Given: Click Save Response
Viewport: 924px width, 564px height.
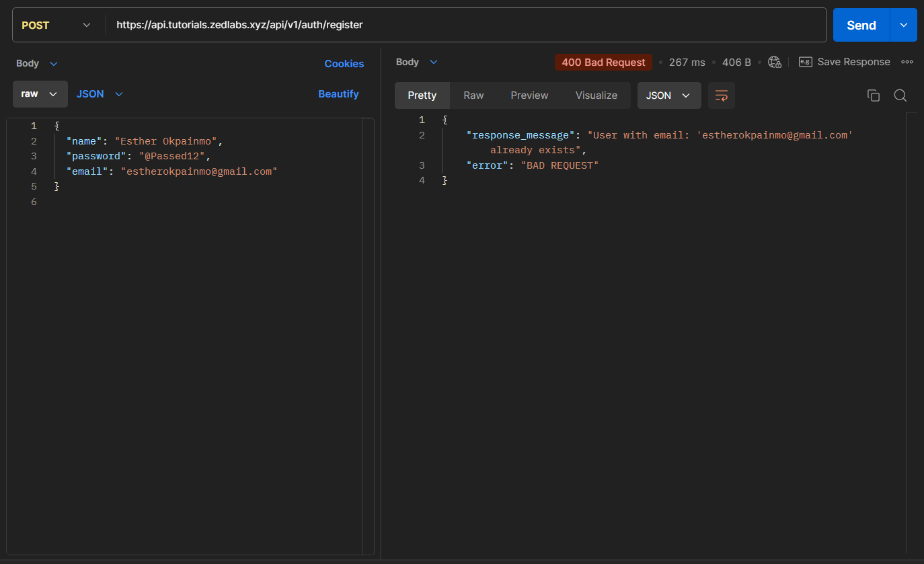Looking at the screenshot, I should (x=853, y=62).
